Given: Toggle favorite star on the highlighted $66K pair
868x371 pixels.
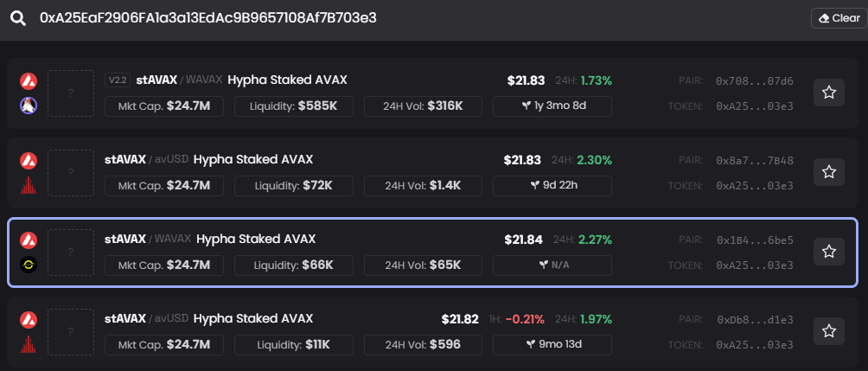Looking at the screenshot, I should click(828, 252).
